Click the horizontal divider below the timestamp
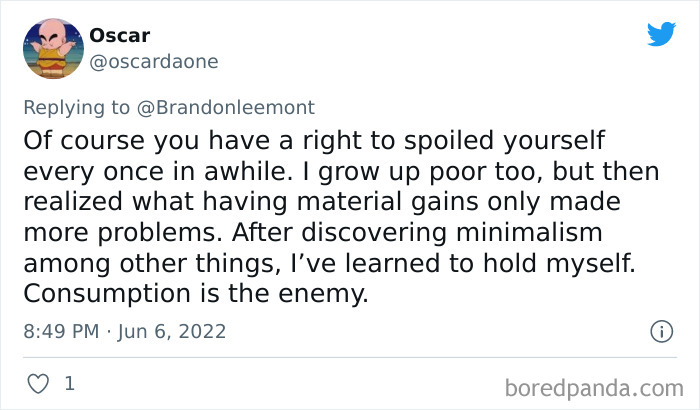Viewport: 700px width, 410px height. tap(350, 358)
